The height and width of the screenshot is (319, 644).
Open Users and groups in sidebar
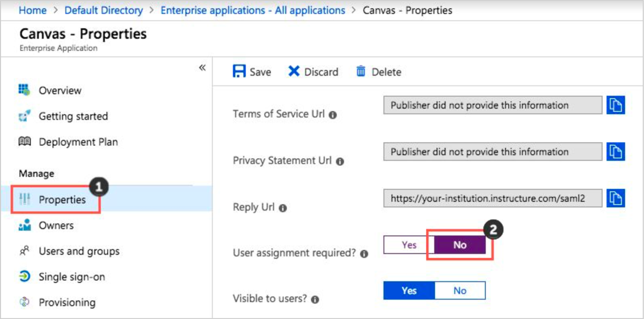tap(79, 251)
